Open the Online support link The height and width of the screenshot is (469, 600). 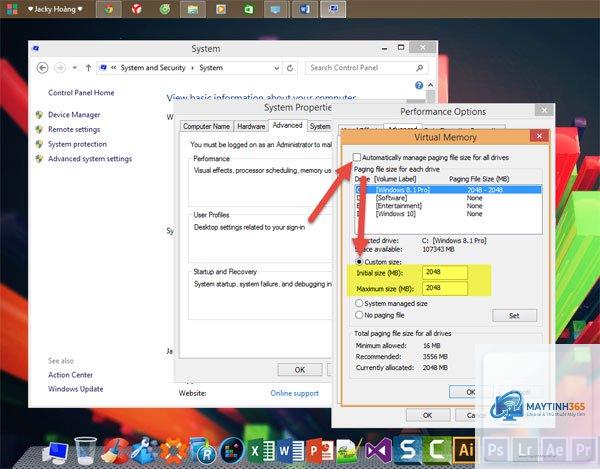pyautogui.click(x=294, y=393)
